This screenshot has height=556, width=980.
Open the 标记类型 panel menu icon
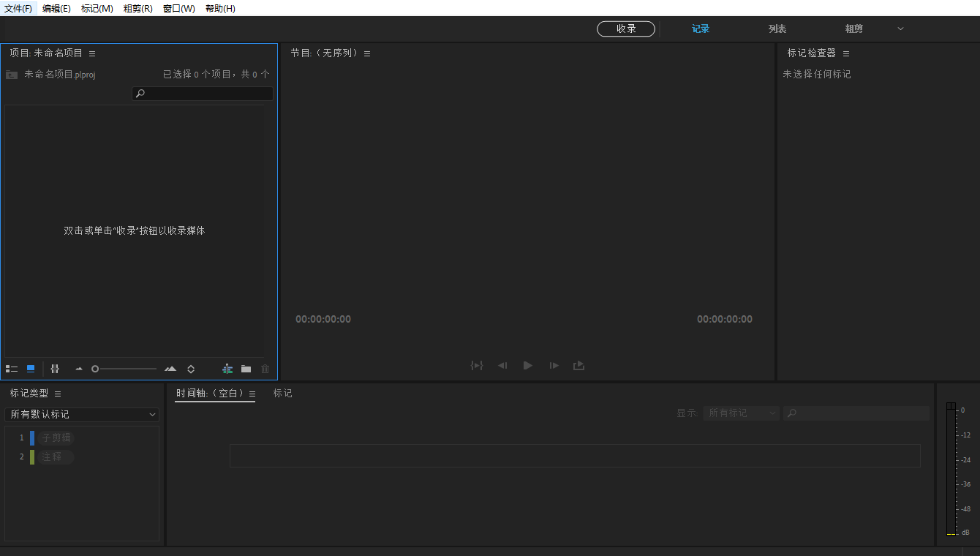tap(58, 394)
